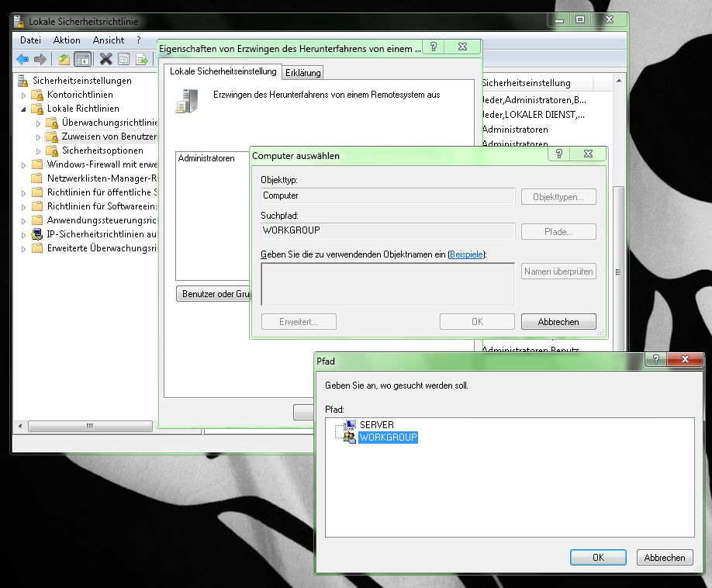Expand Richtlinien für öffentliche node arrow
712x588 pixels.
pyautogui.click(x=23, y=193)
